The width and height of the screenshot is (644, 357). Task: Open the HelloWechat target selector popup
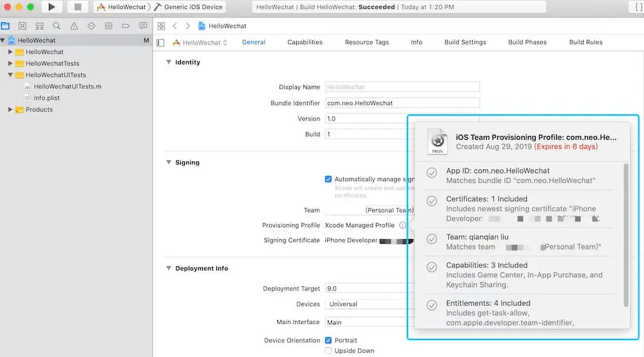200,43
